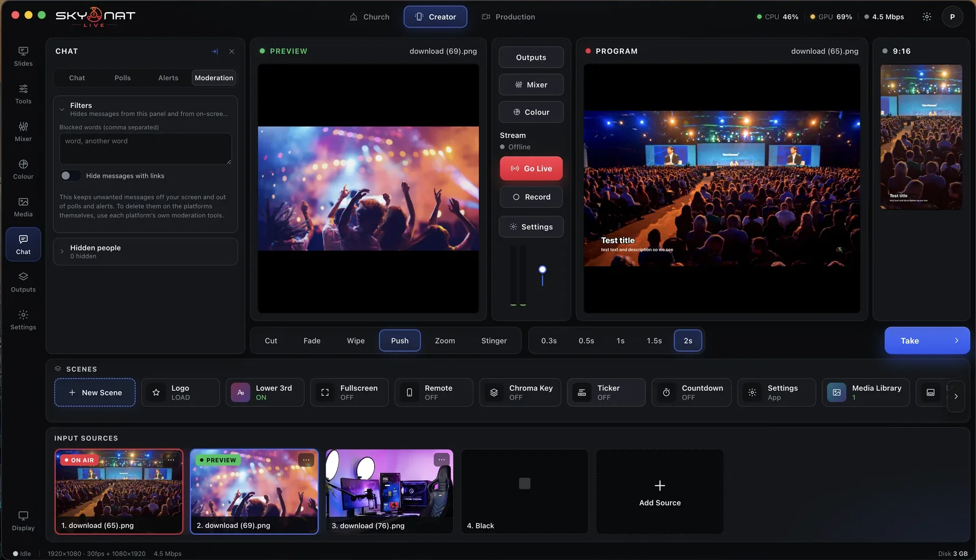
Task: Click the Blocked words text field
Action: (x=145, y=148)
